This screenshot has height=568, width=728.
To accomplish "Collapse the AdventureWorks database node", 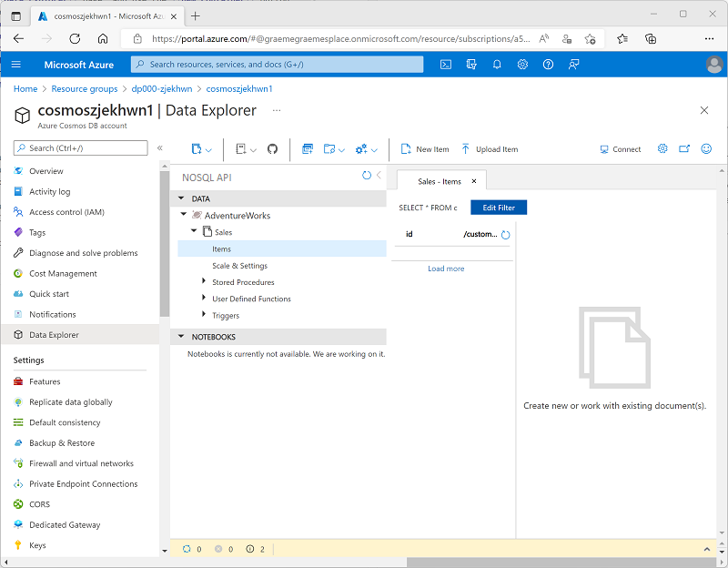I will click(x=184, y=214).
